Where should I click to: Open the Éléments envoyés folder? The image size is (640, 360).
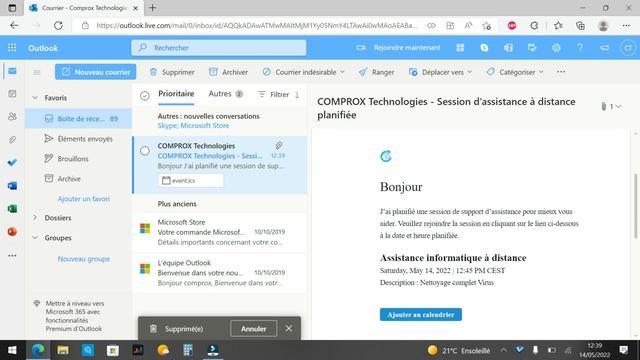pyautogui.click(x=78, y=139)
